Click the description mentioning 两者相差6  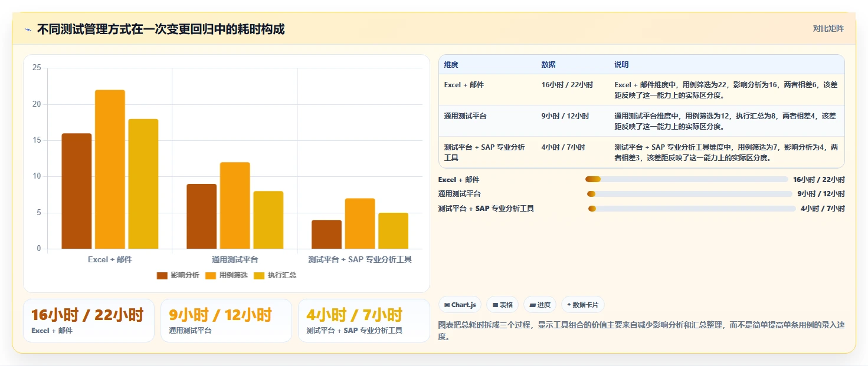pyautogui.click(x=726, y=90)
